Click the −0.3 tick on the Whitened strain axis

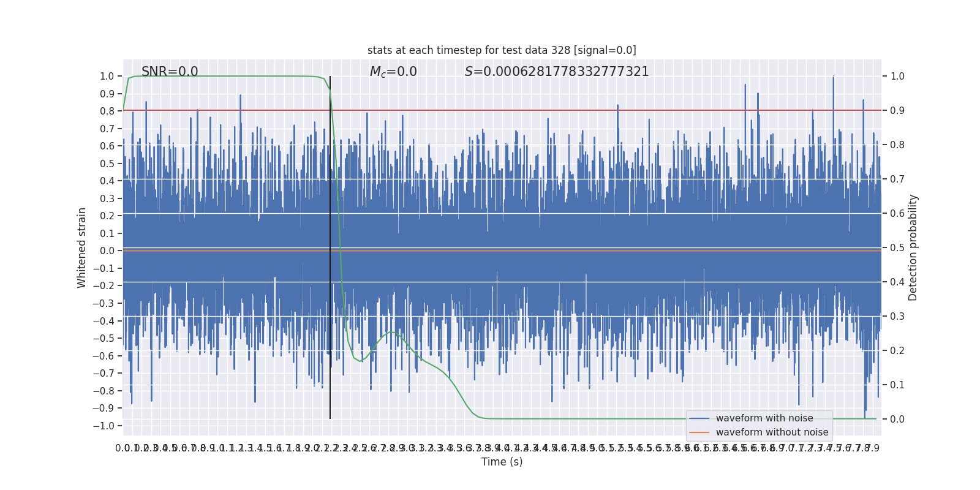click(104, 304)
